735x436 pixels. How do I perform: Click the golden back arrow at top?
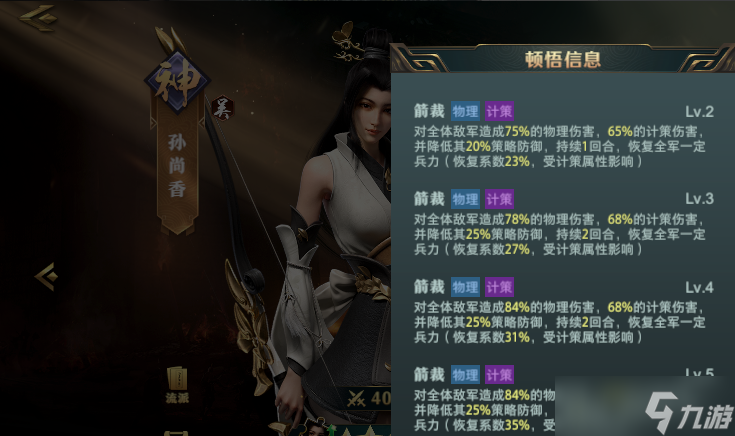point(38,18)
